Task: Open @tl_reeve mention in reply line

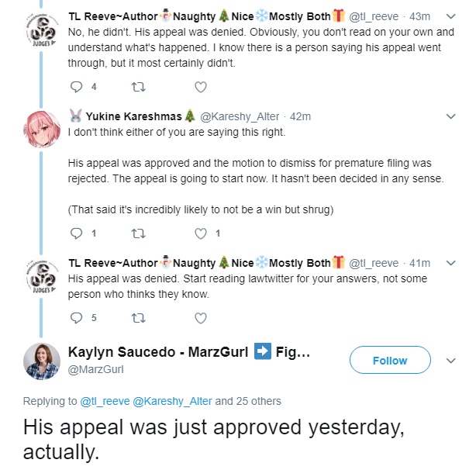Action: click(105, 402)
